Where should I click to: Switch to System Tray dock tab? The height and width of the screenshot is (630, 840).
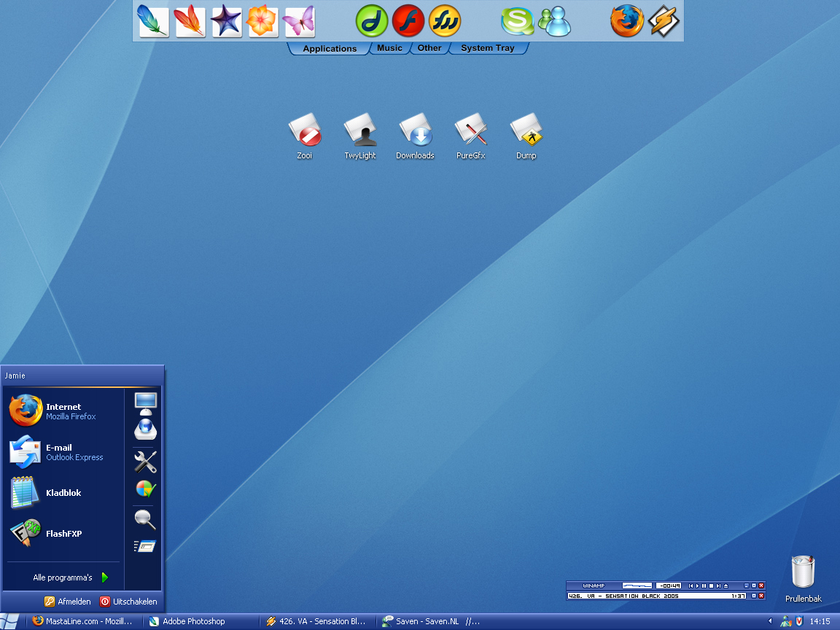coord(488,47)
